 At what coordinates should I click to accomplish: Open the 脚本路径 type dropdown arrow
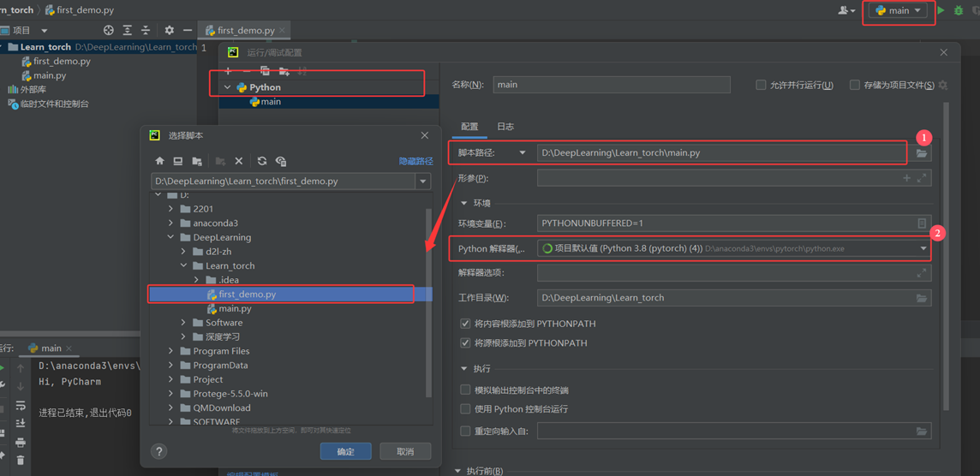(523, 152)
